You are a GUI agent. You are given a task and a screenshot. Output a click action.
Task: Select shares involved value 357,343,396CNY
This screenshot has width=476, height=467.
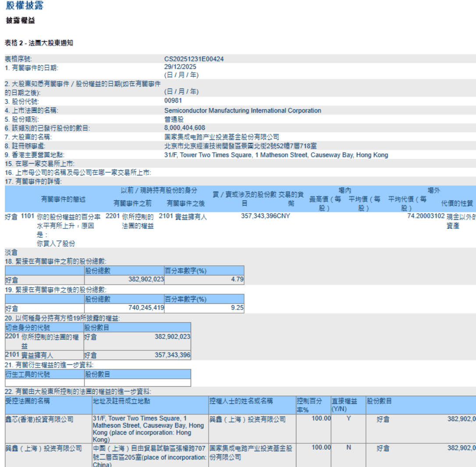266,216
